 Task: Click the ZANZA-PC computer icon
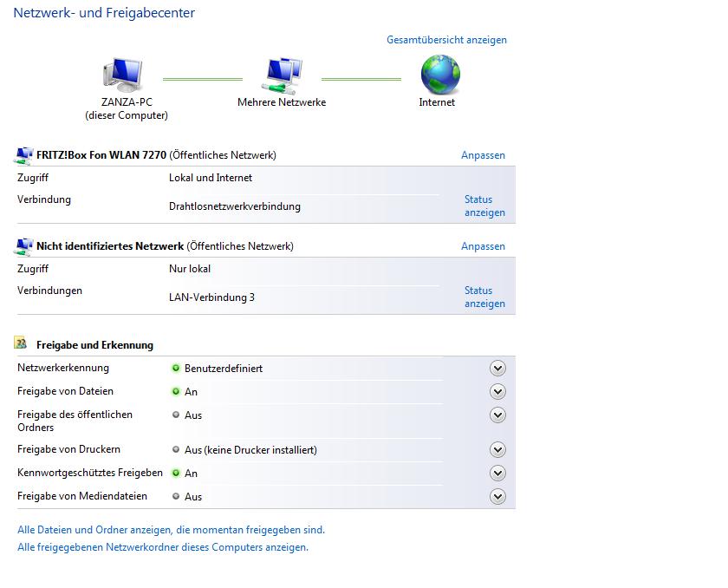(x=122, y=75)
